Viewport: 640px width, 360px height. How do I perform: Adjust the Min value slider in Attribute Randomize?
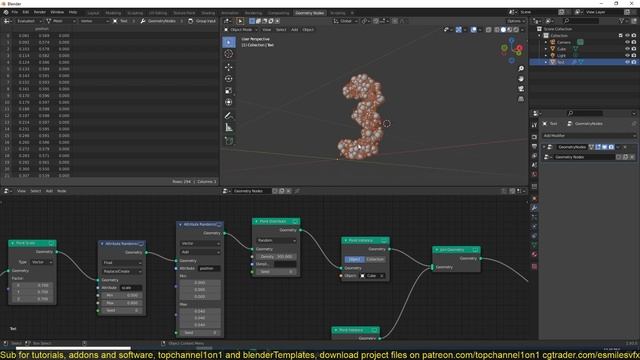[x=122, y=295]
